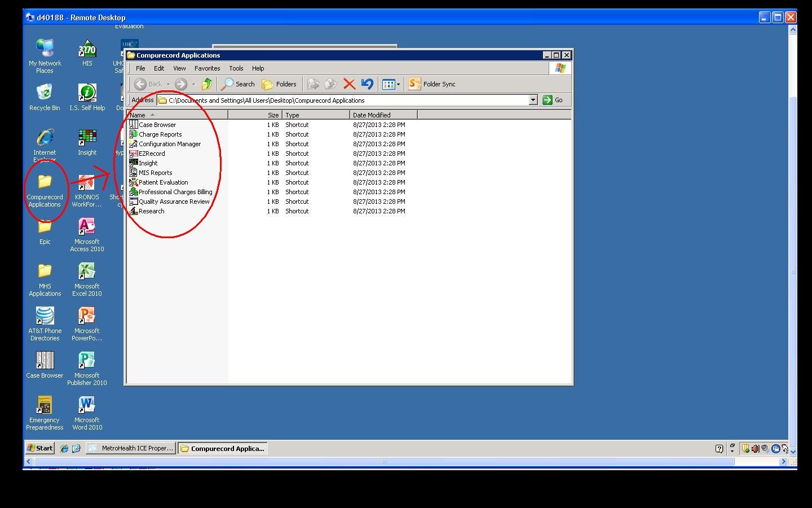The height and width of the screenshot is (508, 812).
Task: Open the Folder Sync tool
Action: click(432, 84)
